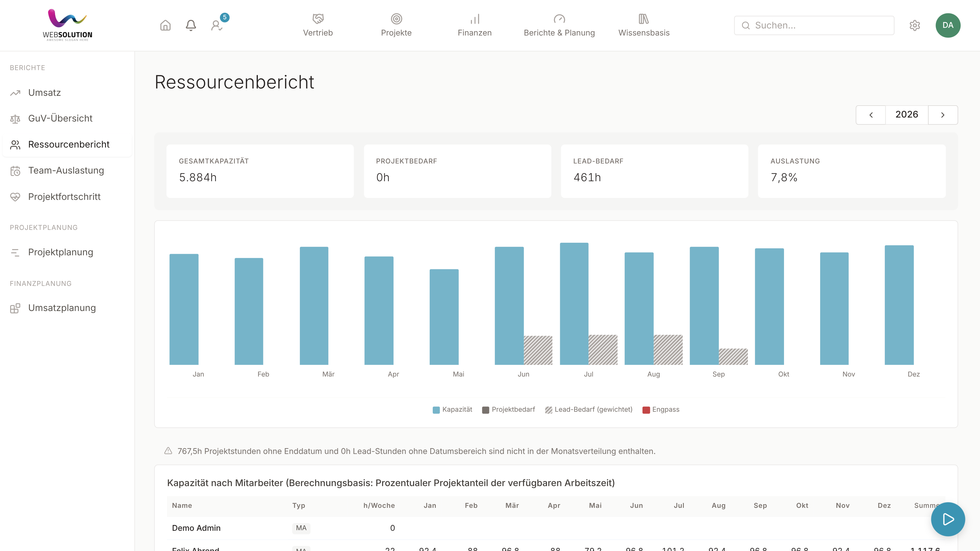
Task: Focus the Suchen search field
Action: [814, 25]
